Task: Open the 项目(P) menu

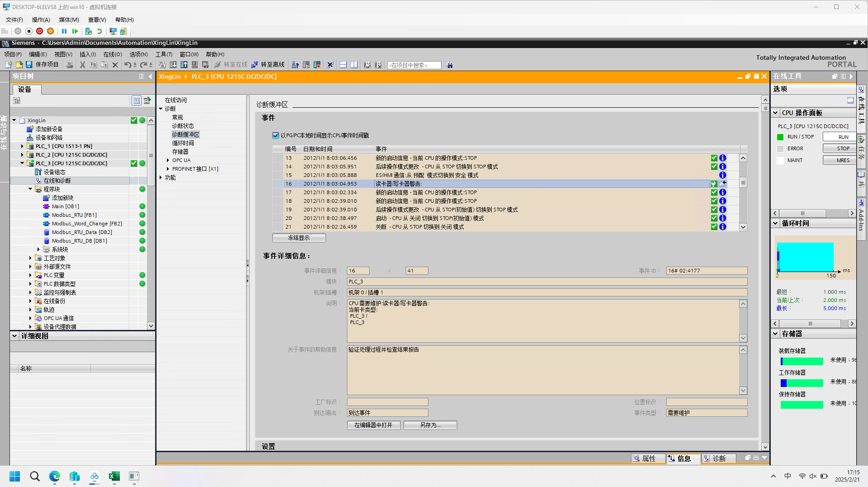Action: tap(13, 54)
